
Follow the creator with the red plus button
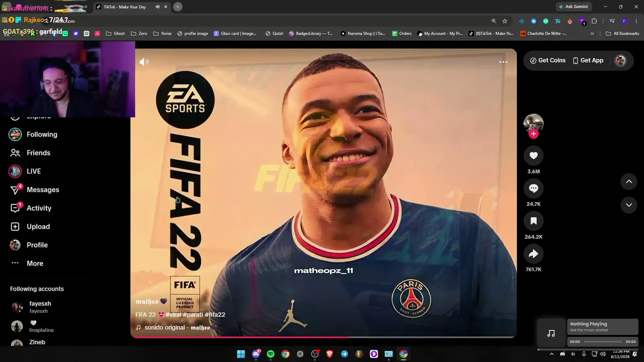[x=533, y=134]
